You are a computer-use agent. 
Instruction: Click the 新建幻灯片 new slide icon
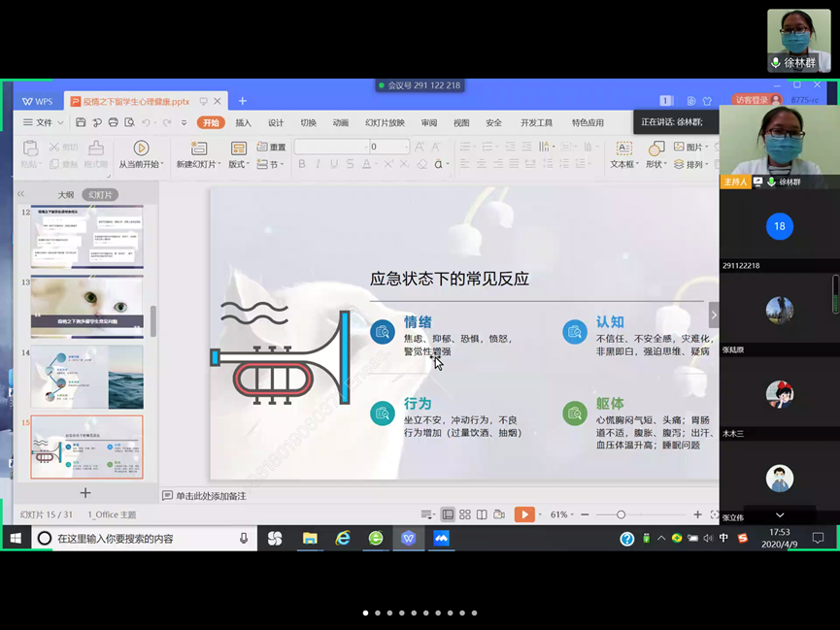[x=198, y=149]
